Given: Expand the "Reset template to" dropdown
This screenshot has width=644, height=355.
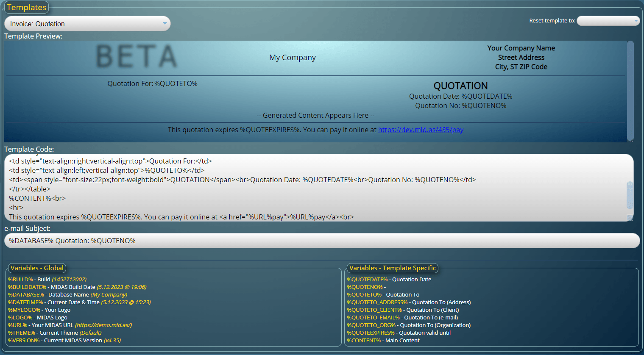Looking at the screenshot, I should pyautogui.click(x=608, y=21).
